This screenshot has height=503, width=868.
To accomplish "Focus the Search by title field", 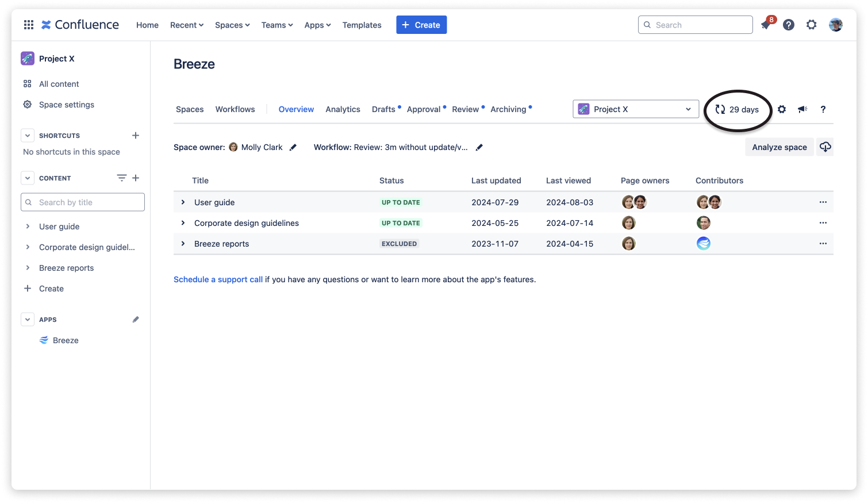I will pyautogui.click(x=83, y=202).
